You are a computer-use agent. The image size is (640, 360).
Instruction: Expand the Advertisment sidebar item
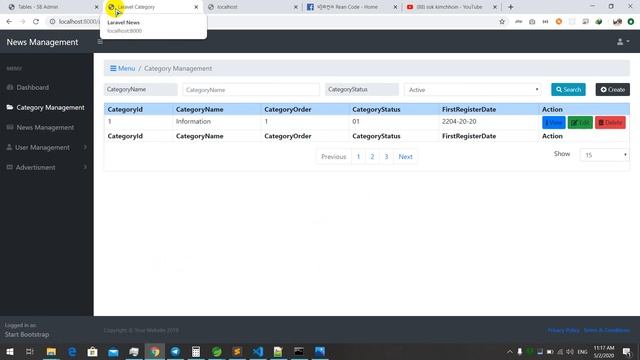[47, 167]
